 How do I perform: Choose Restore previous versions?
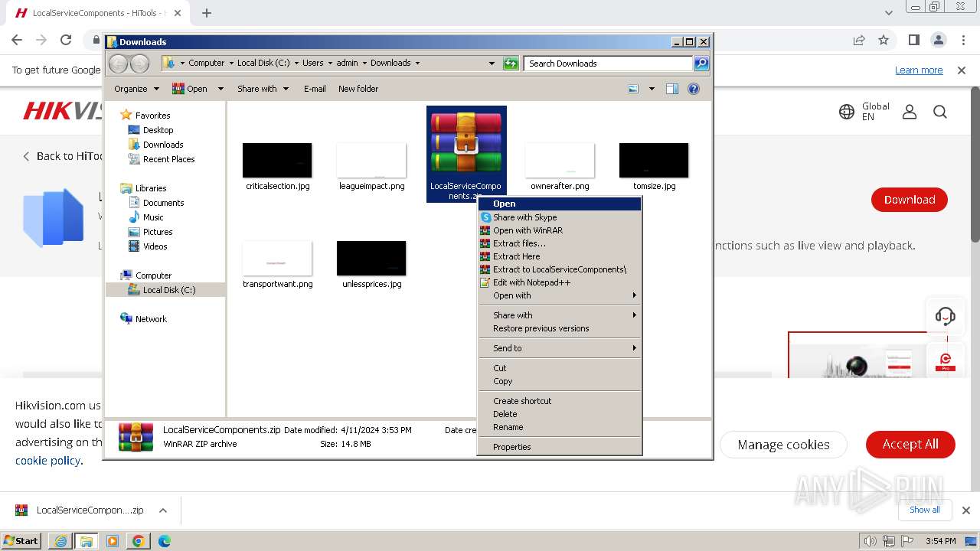560,328
